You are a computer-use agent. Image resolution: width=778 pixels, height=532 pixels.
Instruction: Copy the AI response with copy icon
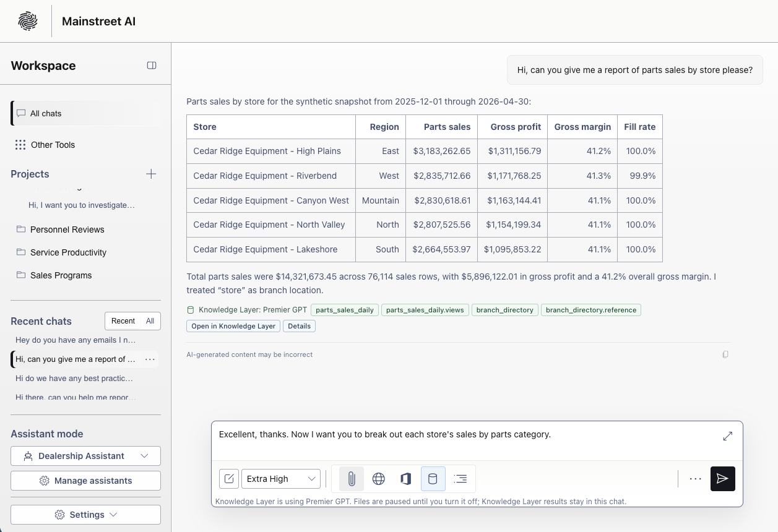point(725,354)
